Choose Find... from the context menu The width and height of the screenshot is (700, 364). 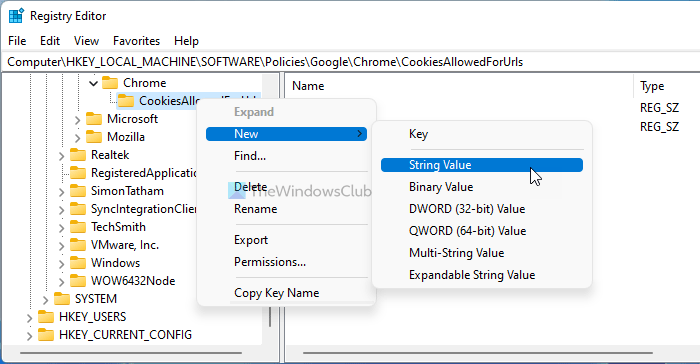(x=286, y=156)
